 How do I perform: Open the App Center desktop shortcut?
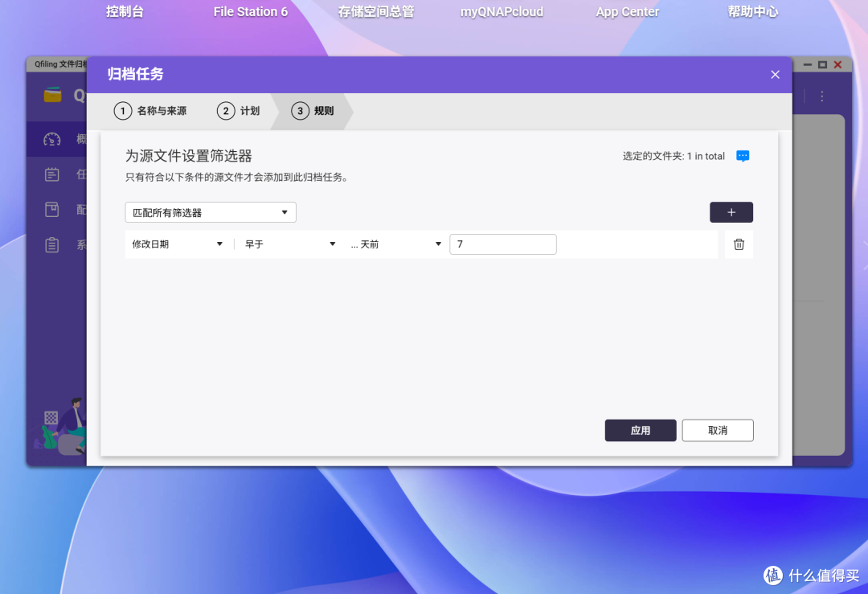627,11
